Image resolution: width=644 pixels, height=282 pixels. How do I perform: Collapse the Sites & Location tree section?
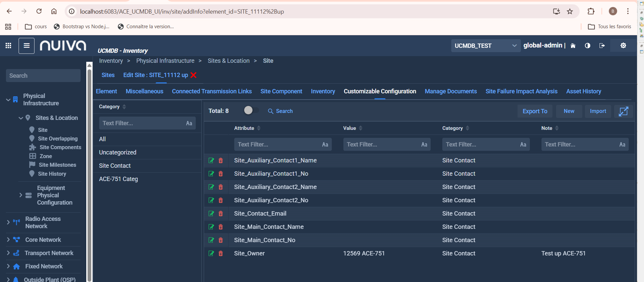tap(21, 118)
